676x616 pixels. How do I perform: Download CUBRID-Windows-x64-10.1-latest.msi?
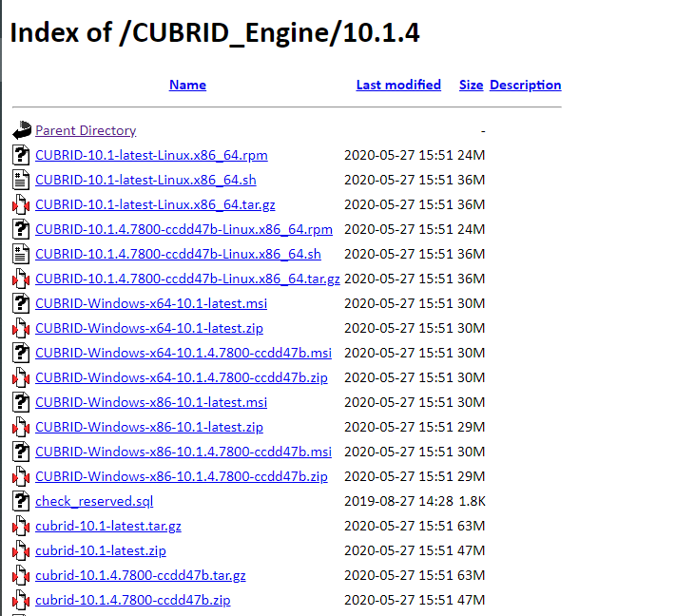coord(151,303)
